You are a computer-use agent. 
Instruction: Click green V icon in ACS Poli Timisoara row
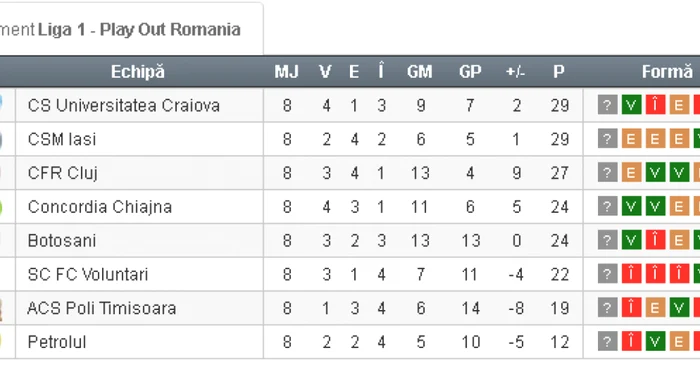[679, 308]
